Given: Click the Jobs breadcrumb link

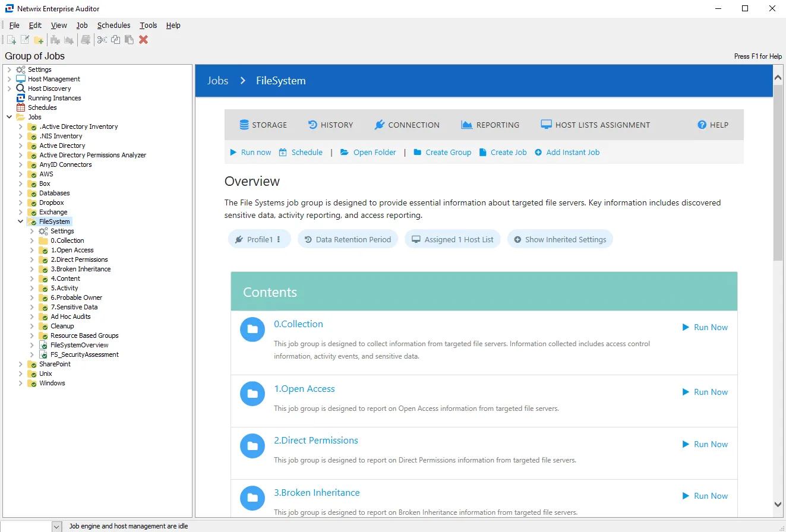Looking at the screenshot, I should [217, 81].
